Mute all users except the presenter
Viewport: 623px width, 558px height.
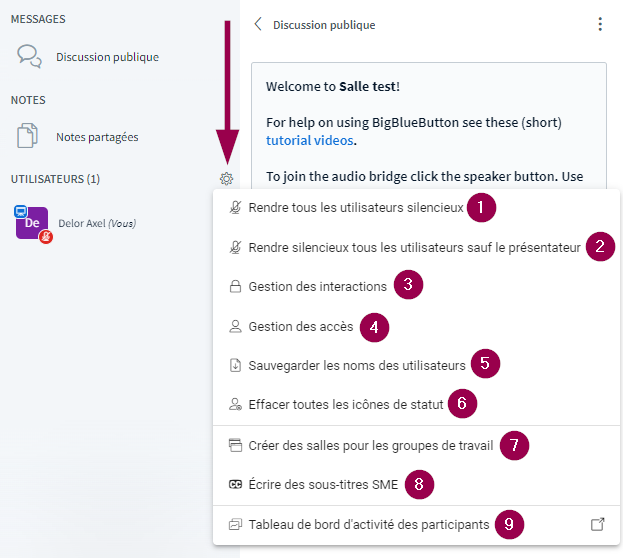pos(414,247)
